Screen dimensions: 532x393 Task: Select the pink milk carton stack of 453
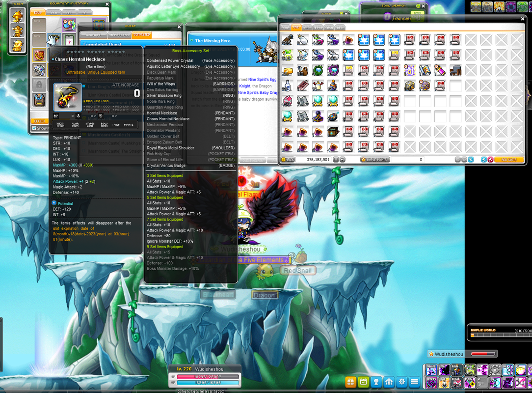pos(288,101)
